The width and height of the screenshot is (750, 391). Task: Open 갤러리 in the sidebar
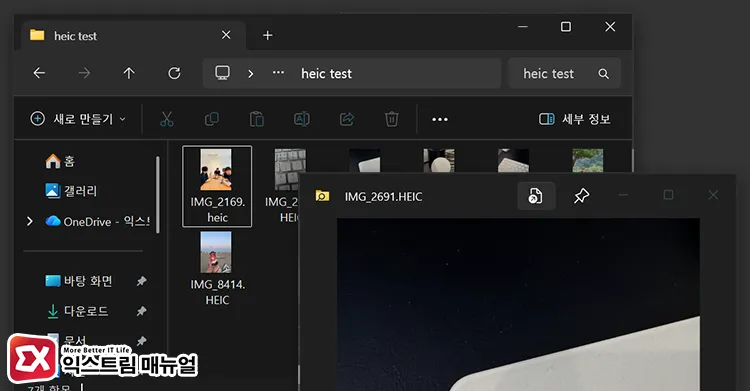pyautogui.click(x=71, y=191)
